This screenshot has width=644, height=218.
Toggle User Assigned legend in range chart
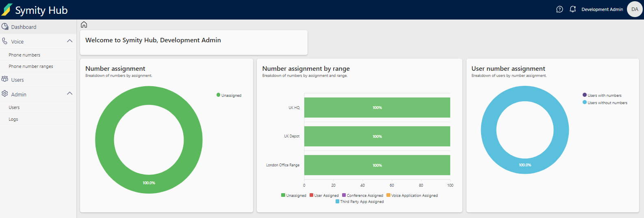click(324, 196)
